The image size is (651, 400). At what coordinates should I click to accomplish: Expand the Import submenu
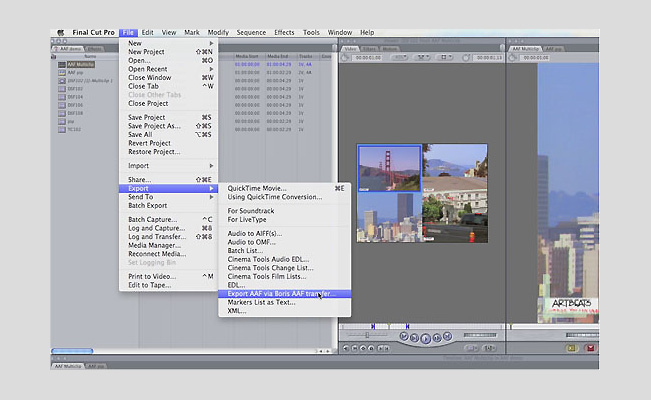[169, 166]
